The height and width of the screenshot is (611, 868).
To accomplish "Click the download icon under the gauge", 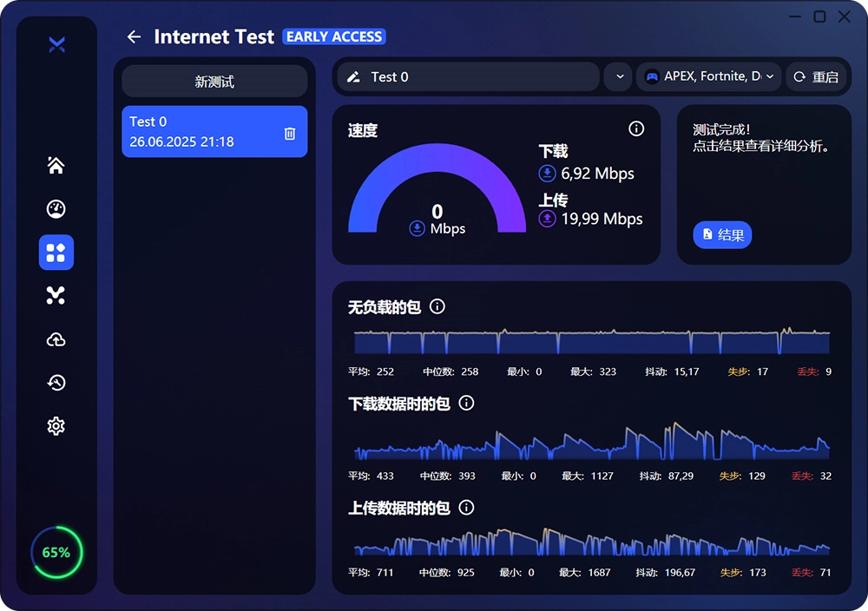I will pyautogui.click(x=417, y=228).
